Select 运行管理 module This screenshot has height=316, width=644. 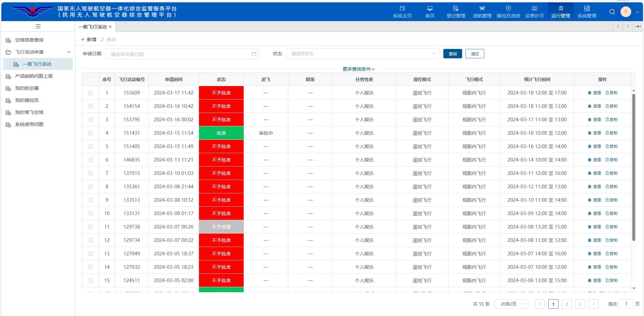(x=560, y=12)
